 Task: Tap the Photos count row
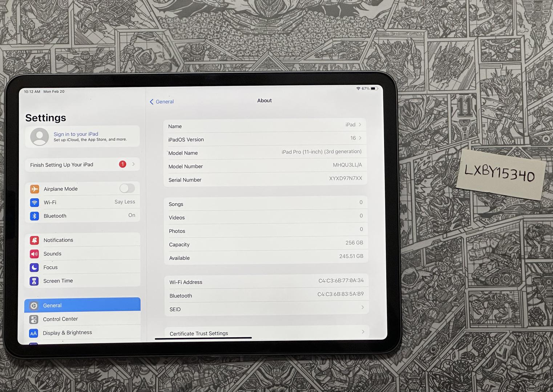point(266,230)
